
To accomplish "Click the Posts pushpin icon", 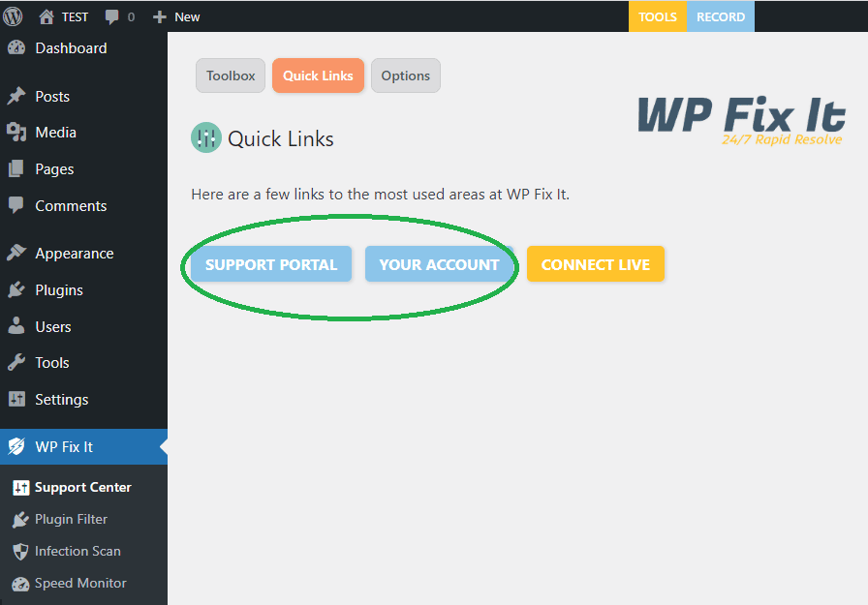I will click(x=16, y=96).
